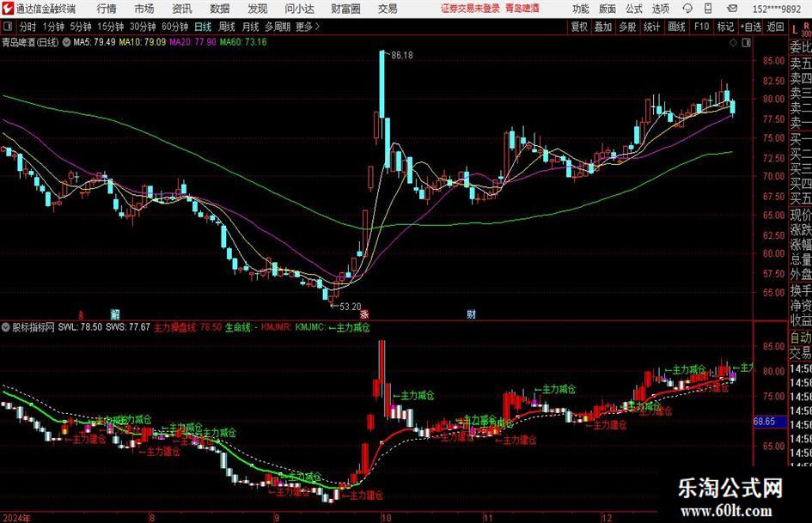Click the 统计 statistics button
The width and height of the screenshot is (812, 523).
coord(652,27)
